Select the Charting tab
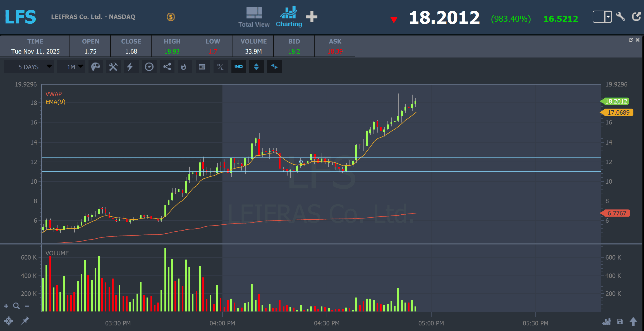The width and height of the screenshot is (644, 331). coord(289,17)
